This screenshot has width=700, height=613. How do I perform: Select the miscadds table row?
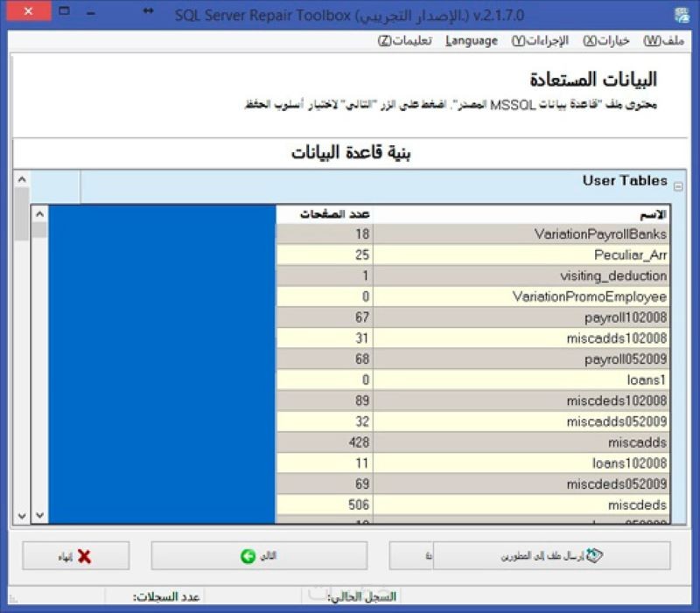pos(473,442)
